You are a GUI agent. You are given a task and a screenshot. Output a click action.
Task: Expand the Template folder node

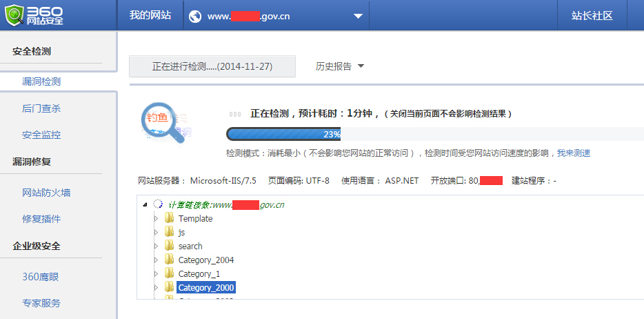pos(156,218)
